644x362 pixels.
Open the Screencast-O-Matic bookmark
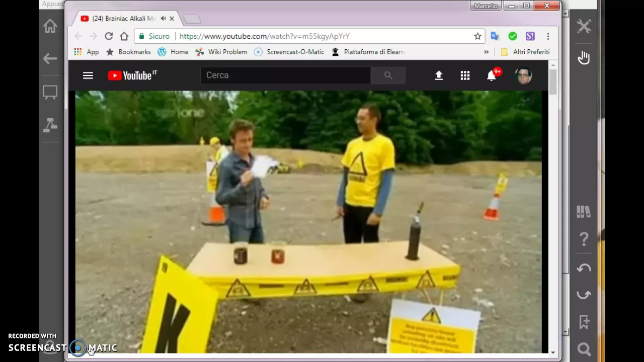[x=289, y=52]
